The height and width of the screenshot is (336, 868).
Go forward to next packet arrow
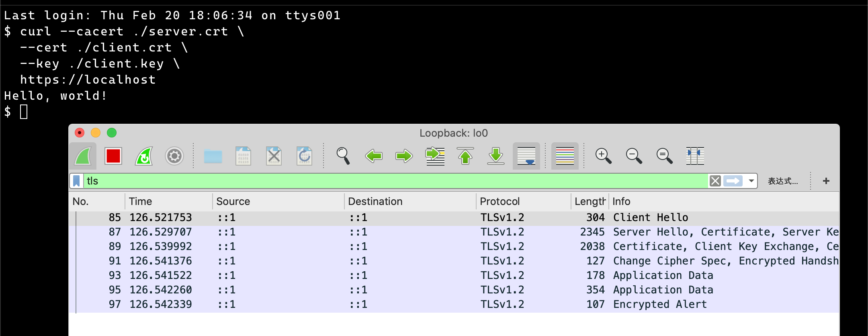click(x=404, y=156)
